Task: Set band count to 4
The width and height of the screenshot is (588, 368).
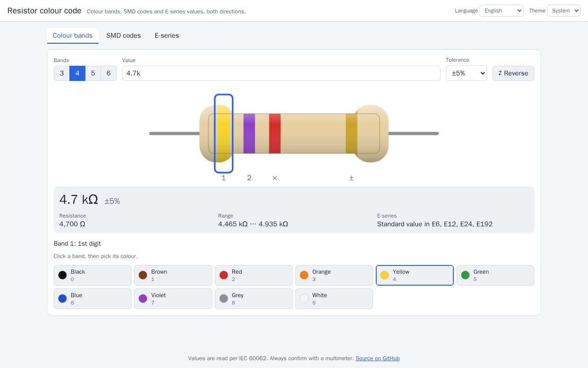Action: tap(77, 73)
